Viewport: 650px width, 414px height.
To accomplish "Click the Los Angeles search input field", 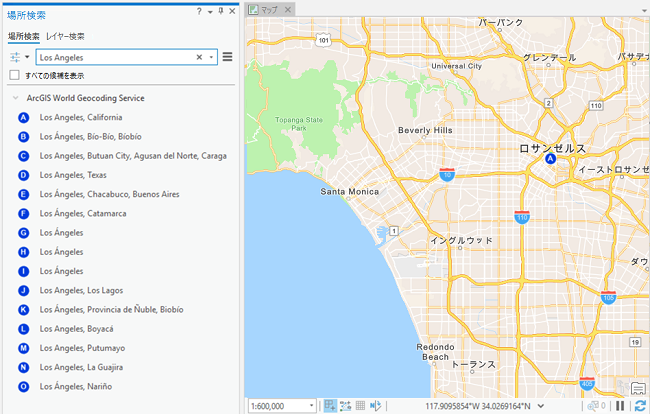I will click(110, 58).
